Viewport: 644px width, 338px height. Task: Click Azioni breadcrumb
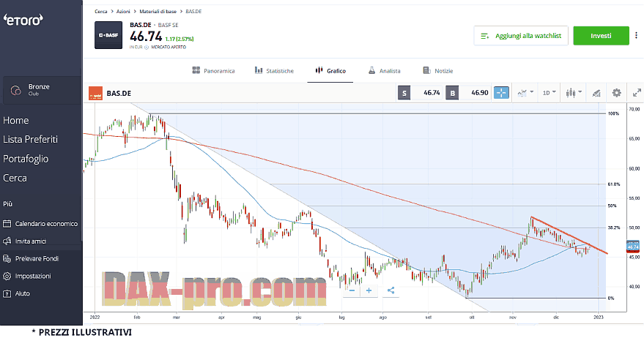click(123, 12)
